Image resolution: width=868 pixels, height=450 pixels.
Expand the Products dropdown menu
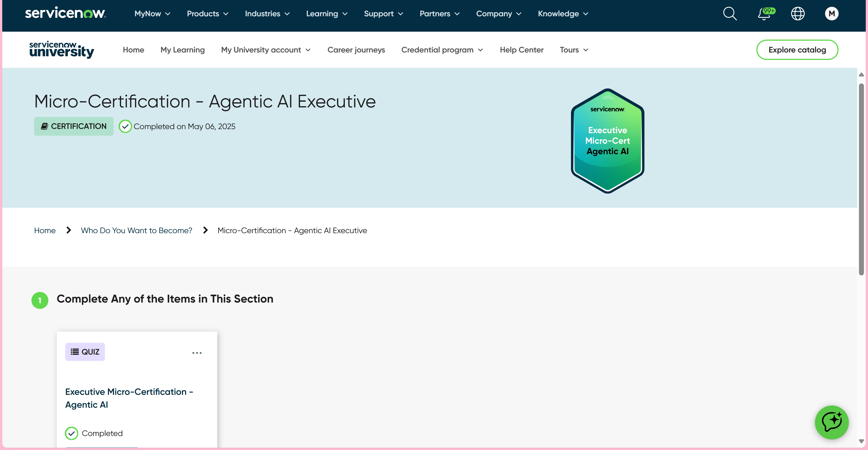pyautogui.click(x=208, y=14)
